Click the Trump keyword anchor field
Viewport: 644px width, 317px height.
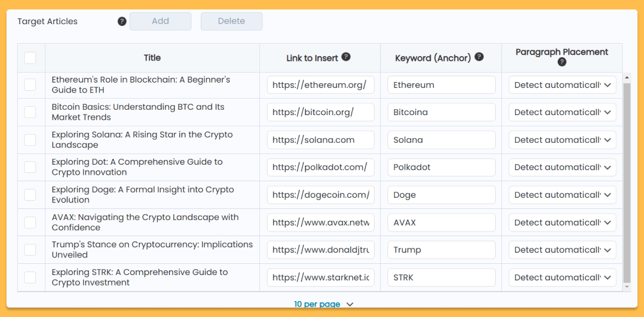coord(441,250)
